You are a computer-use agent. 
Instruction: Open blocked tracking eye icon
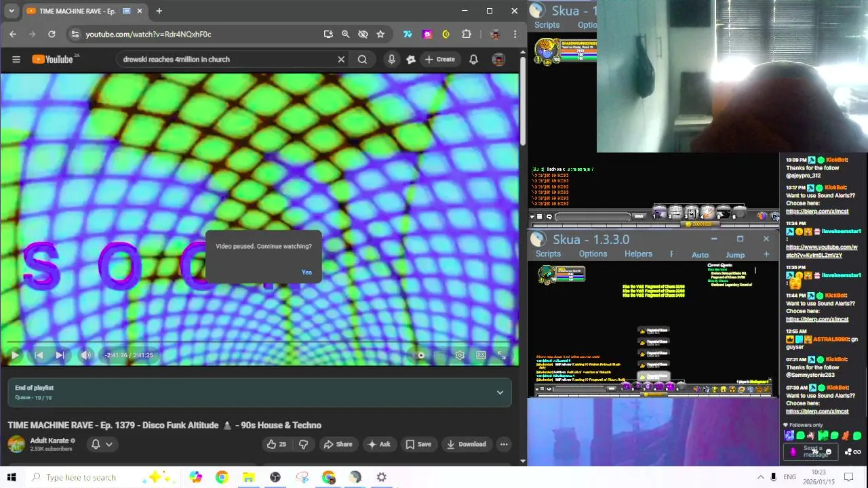pyautogui.click(x=363, y=34)
